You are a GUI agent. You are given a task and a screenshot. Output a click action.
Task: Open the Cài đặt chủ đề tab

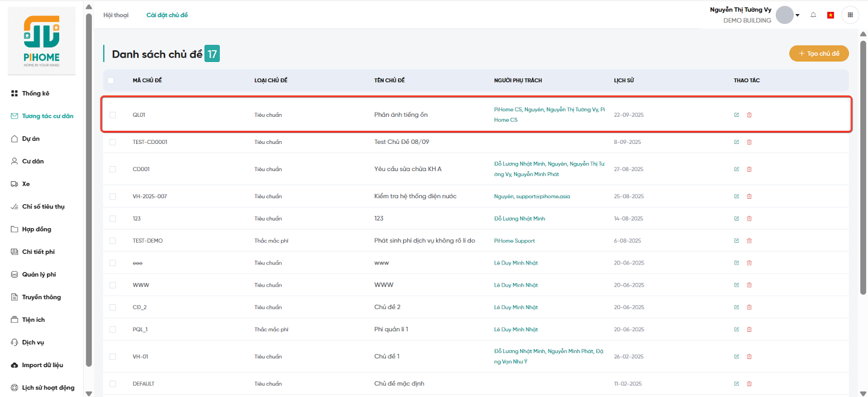tap(167, 15)
